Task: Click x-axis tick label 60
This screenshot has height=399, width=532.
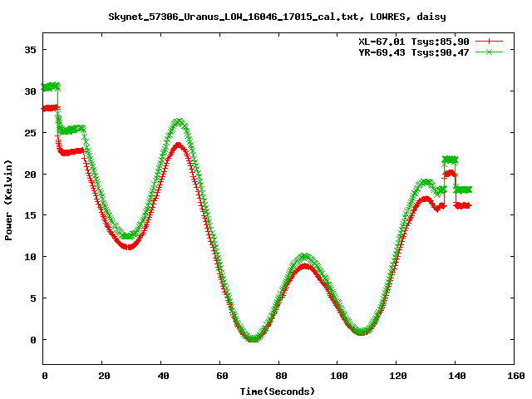Action: tap(222, 376)
